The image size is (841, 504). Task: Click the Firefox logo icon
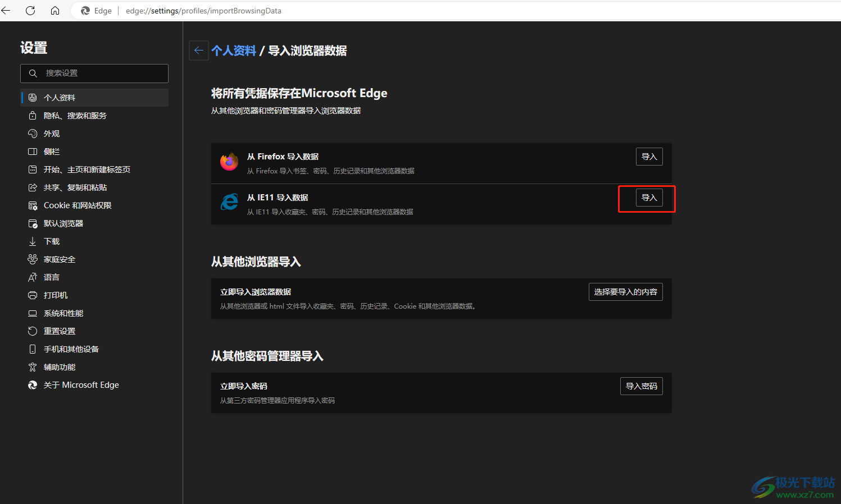[229, 162]
